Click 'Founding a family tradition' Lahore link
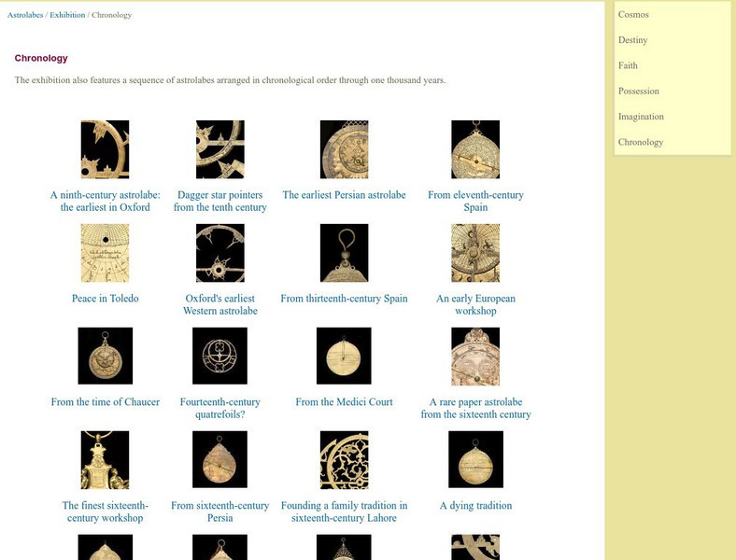 (344, 512)
